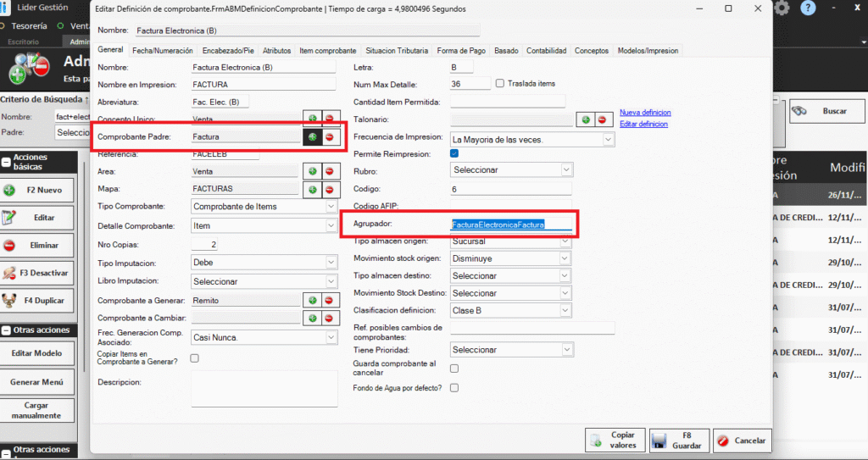The image size is (868, 460).
Task: Click red remove icon beside Area field
Action: [x=331, y=171]
